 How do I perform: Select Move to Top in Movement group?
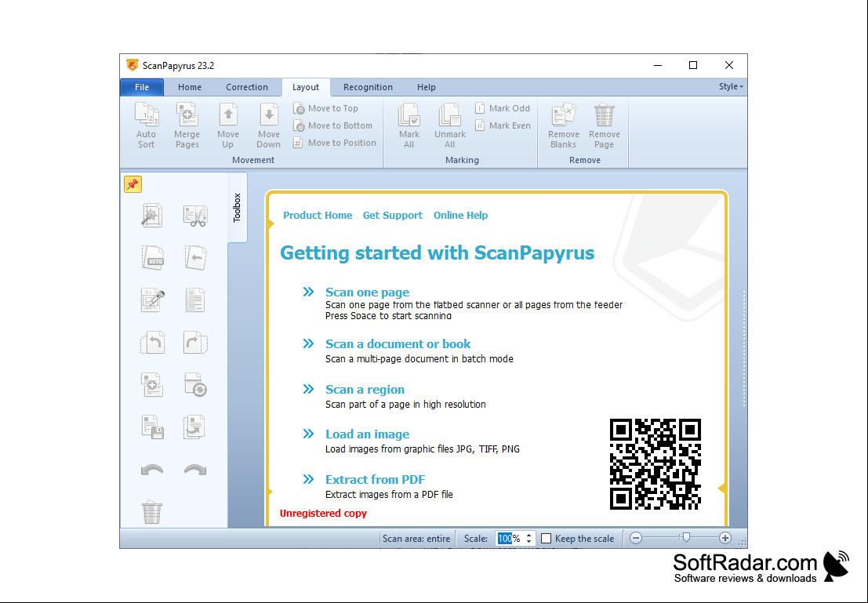[325, 108]
